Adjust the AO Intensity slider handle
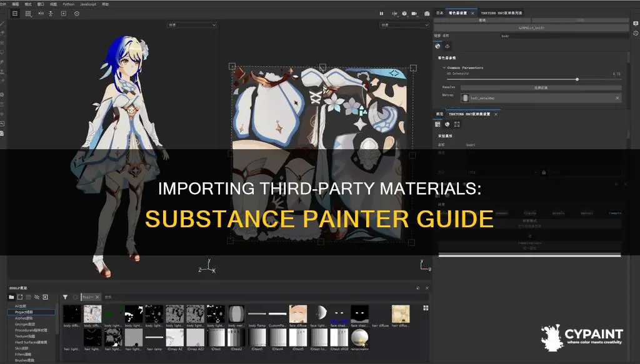Viewport: 640px width, 364px height. click(577, 79)
